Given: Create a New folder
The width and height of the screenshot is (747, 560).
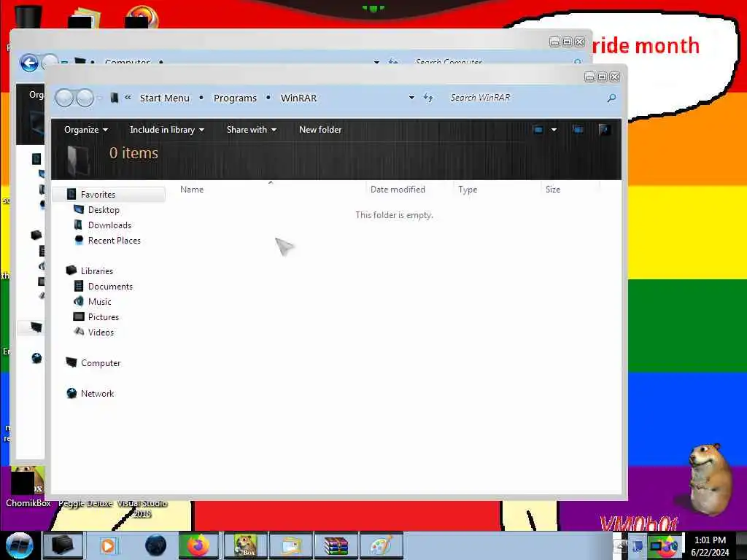Looking at the screenshot, I should point(320,130).
